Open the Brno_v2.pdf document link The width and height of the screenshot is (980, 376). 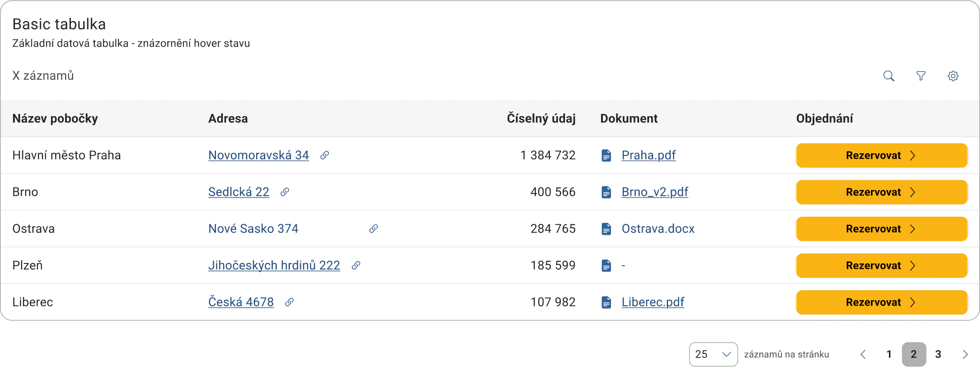655,192
